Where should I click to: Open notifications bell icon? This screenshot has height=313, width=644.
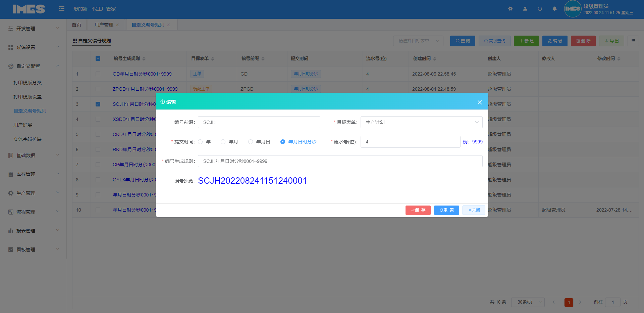(x=554, y=9)
